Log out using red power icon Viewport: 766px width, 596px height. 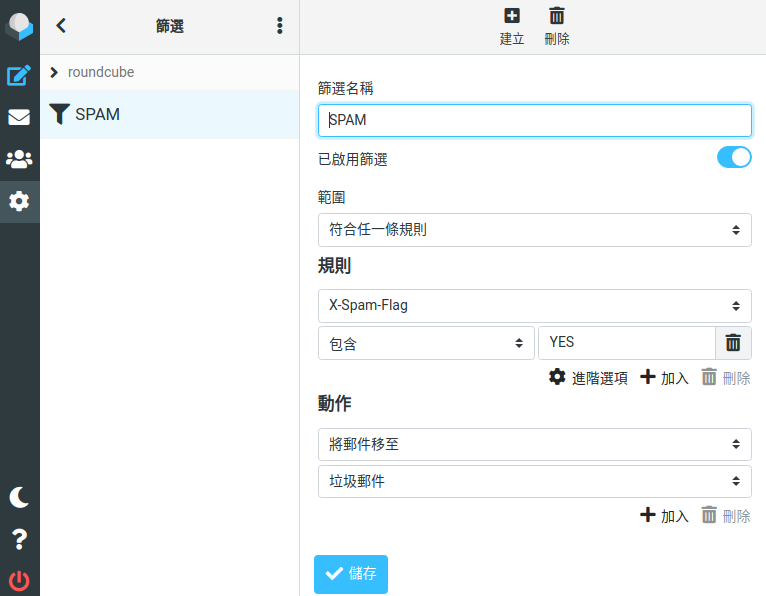tap(19, 580)
